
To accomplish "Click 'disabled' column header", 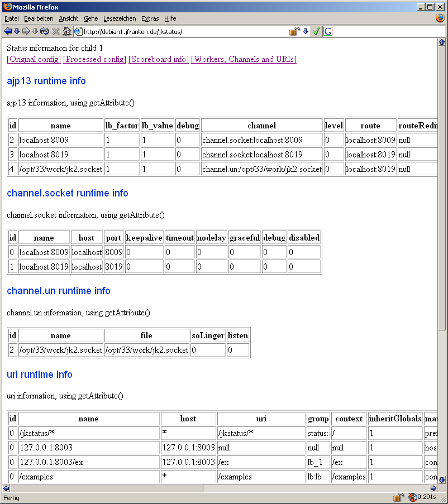I will tap(304, 238).
